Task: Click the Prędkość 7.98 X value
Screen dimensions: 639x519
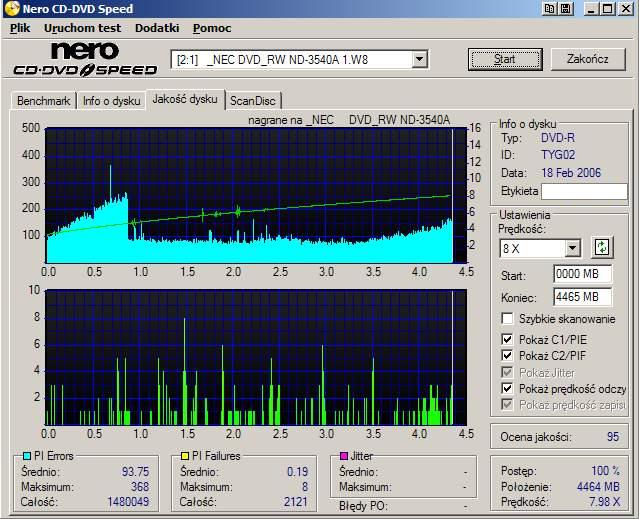Action: [x=604, y=501]
